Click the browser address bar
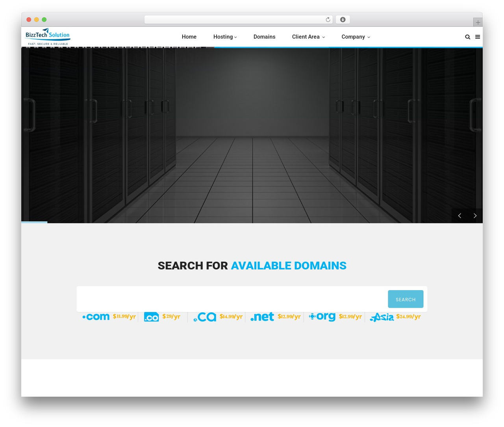This screenshot has width=504, height=427. (238, 20)
